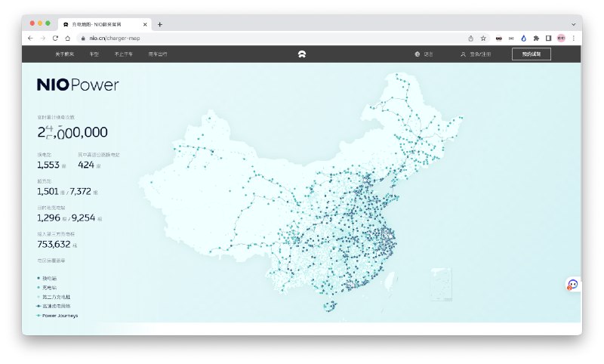Click the 2x,000,000 swap counter

pyautogui.click(x=72, y=132)
